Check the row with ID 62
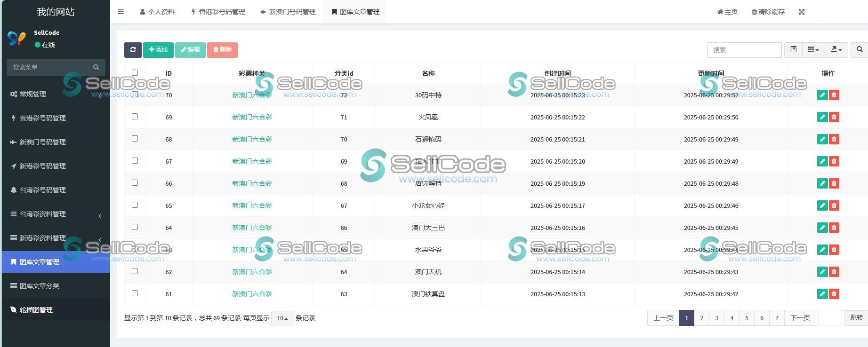 click(x=135, y=271)
